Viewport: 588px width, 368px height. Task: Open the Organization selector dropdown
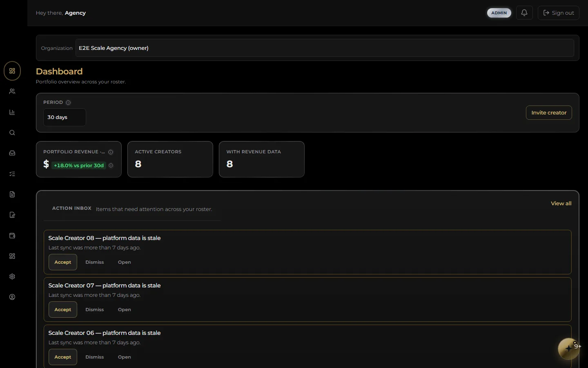tap(325, 48)
